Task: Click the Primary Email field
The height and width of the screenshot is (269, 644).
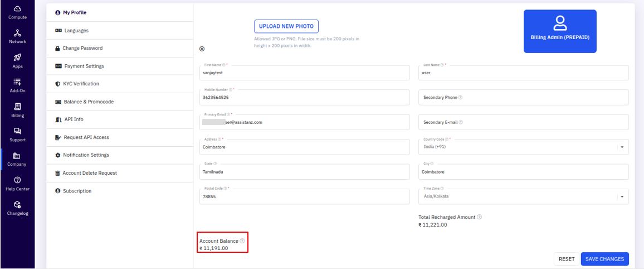Action: click(x=304, y=122)
